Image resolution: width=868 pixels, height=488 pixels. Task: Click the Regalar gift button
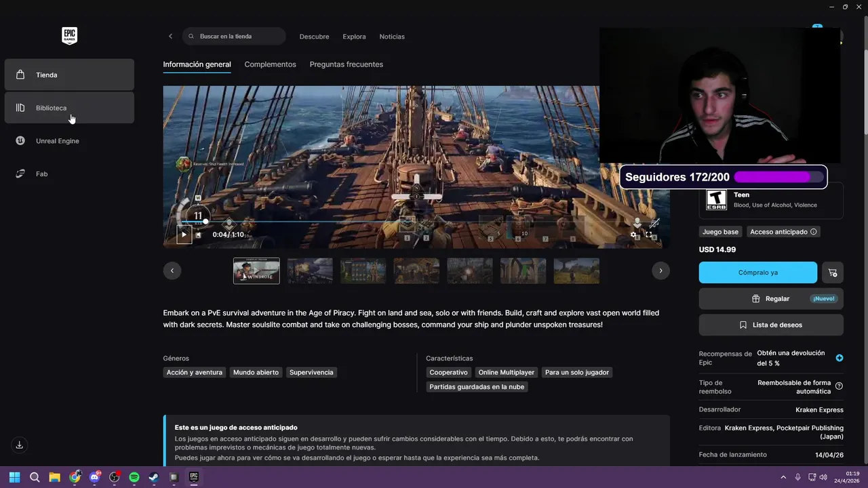pos(771,298)
